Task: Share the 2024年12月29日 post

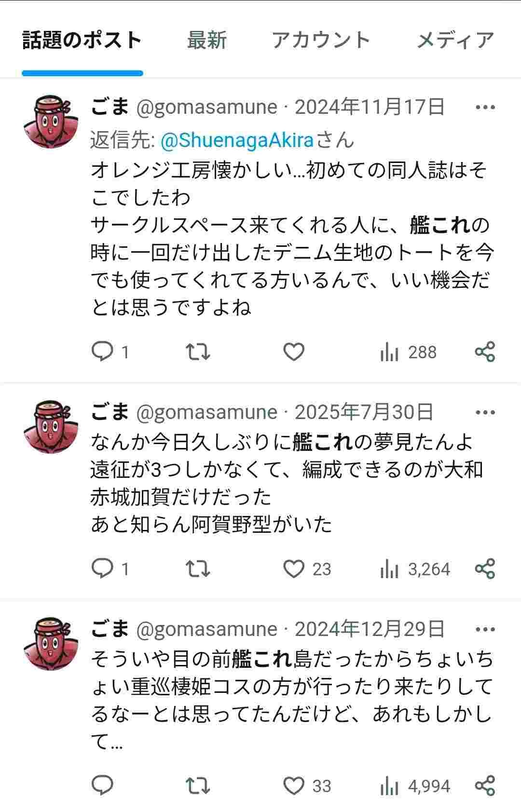Action: coord(485,785)
